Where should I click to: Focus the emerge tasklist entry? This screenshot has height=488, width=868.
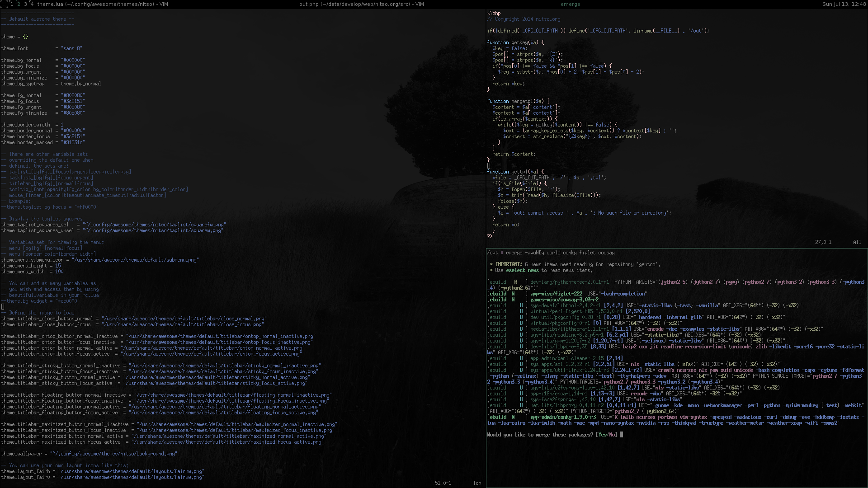[x=570, y=4]
